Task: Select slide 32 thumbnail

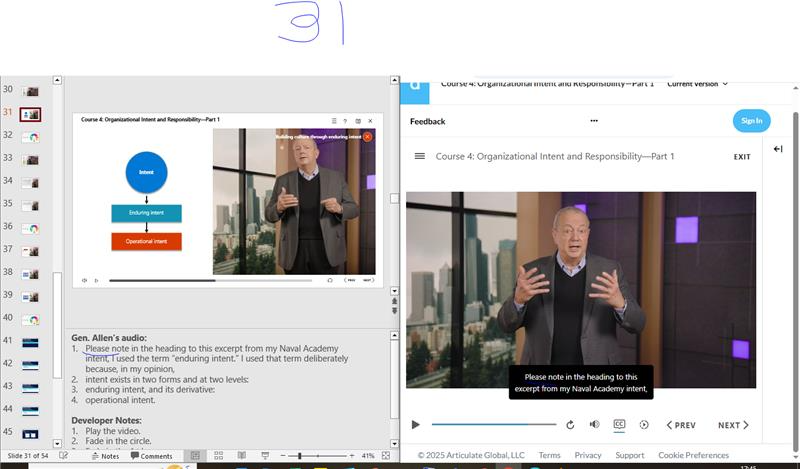Action: point(31,137)
